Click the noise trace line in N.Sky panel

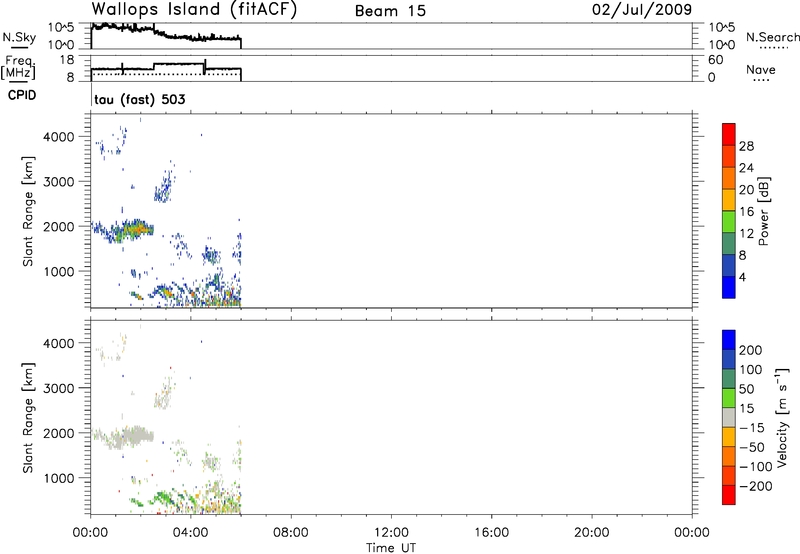(166, 34)
